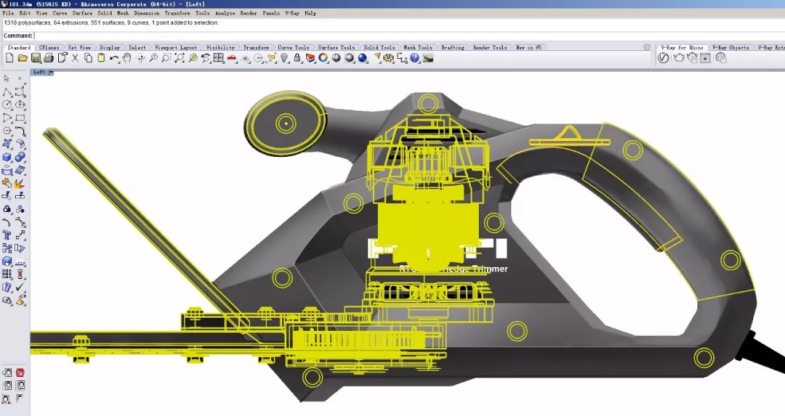The width and height of the screenshot is (785, 416).
Task: Switch to the Curve Tools toolbar tab
Action: 293,47
